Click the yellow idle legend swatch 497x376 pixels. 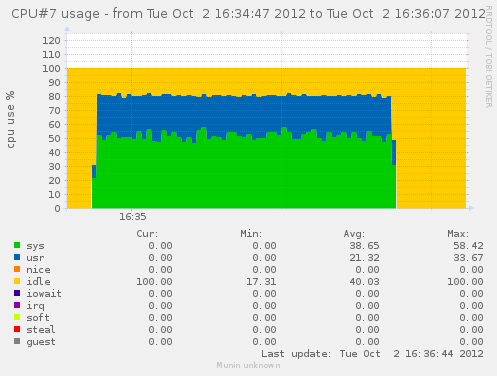click(17, 281)
